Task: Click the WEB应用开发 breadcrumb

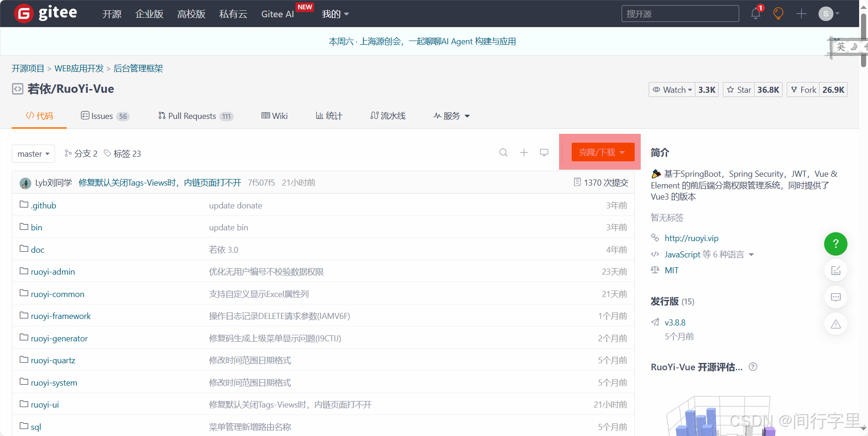Action: coord(79,68)
